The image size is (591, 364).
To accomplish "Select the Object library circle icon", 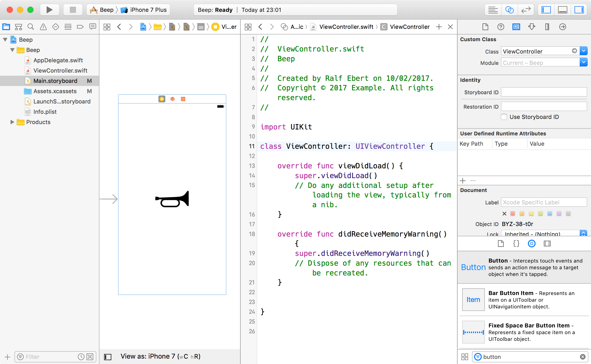I will [x=531, y=244].
